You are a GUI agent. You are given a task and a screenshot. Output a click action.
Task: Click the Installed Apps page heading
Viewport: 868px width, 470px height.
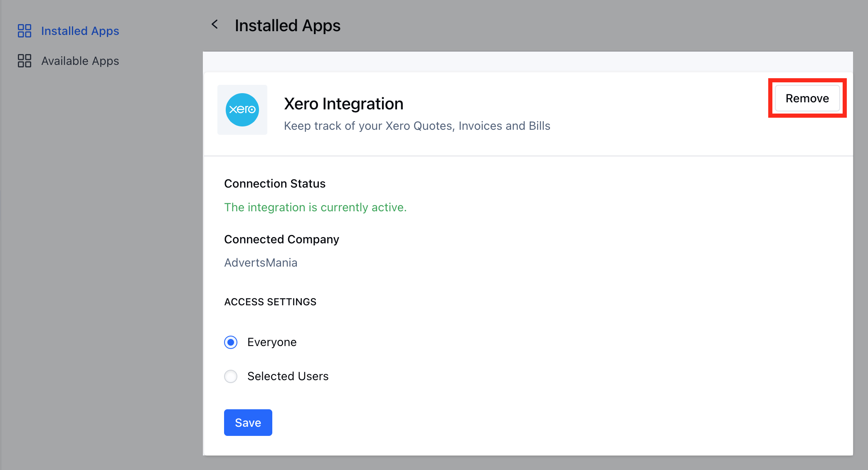coord(288,25)
